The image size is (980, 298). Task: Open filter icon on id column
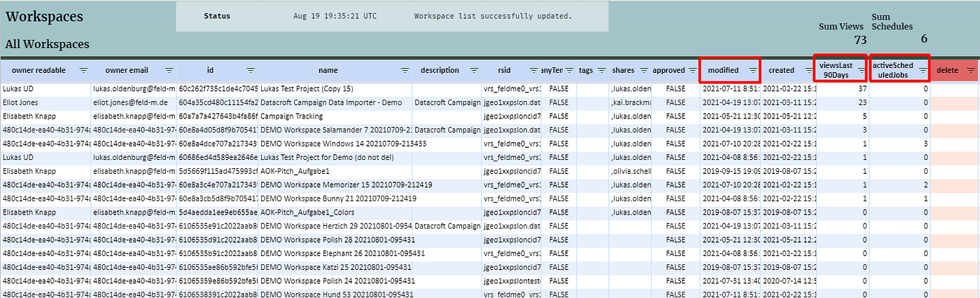tap(251, 70)
